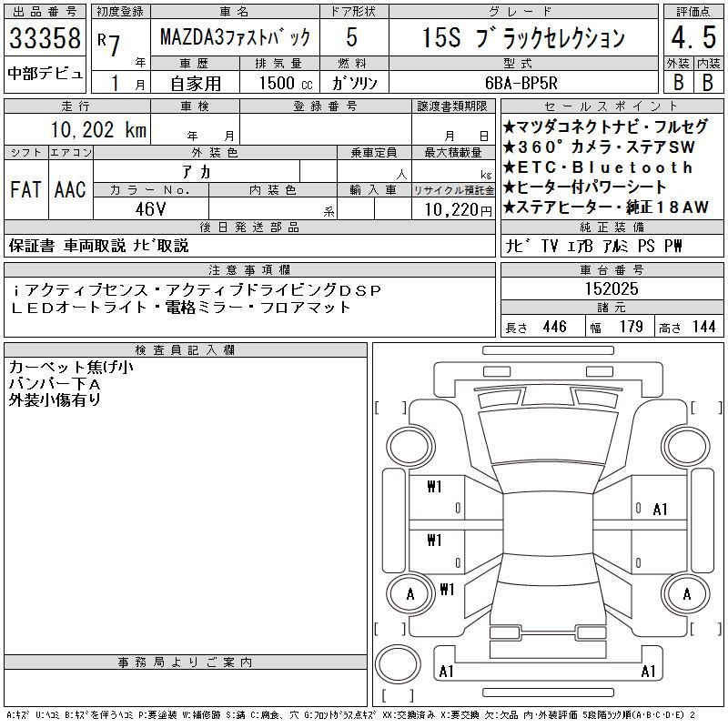728x728 pixels.
Task: Click the A1 mark on right front door
Action: tap(660, 510)
